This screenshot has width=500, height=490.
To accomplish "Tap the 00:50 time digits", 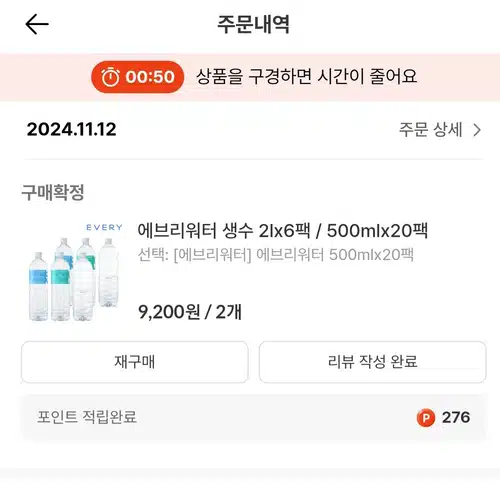I will coord(150,77).
